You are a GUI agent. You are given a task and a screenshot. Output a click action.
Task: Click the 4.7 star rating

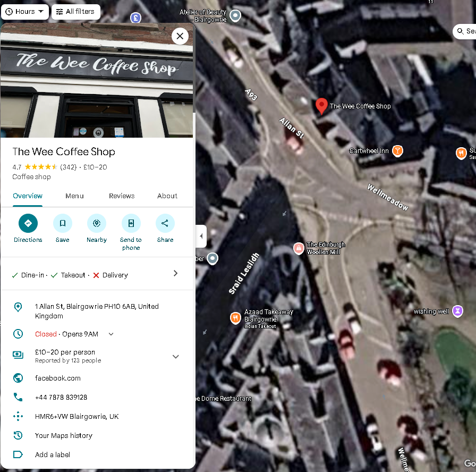[35, 167]
